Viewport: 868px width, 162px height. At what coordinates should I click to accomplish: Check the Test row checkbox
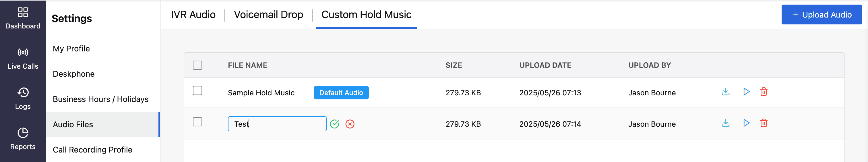(x=197, y=122)
